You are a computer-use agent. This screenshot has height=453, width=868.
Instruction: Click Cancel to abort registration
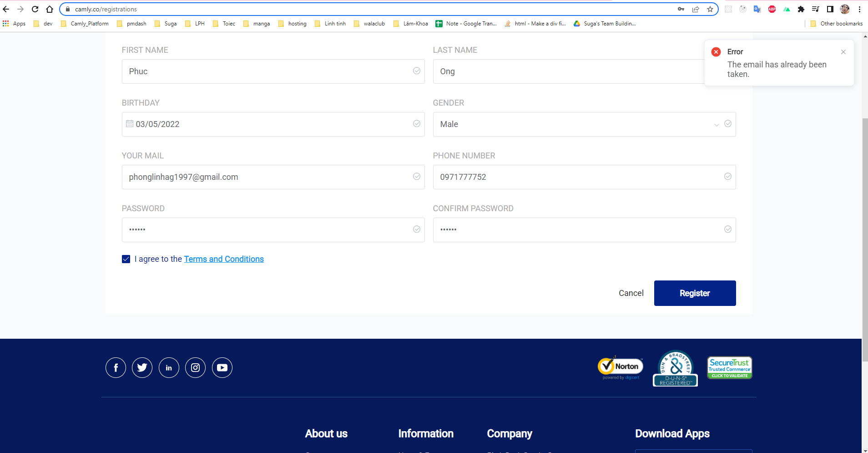click(631, 293)
